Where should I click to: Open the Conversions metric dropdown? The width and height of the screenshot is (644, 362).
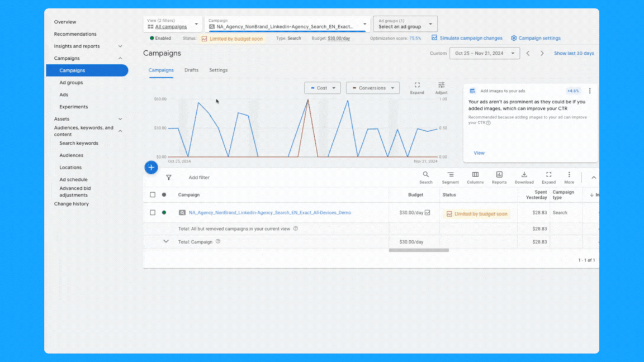click(x=373, y=88)
